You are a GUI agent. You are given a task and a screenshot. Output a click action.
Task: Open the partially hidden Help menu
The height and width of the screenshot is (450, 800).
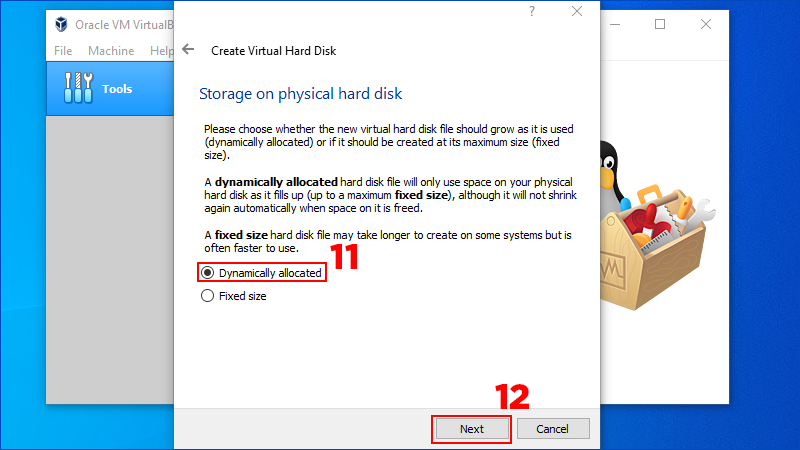[161, 50]
